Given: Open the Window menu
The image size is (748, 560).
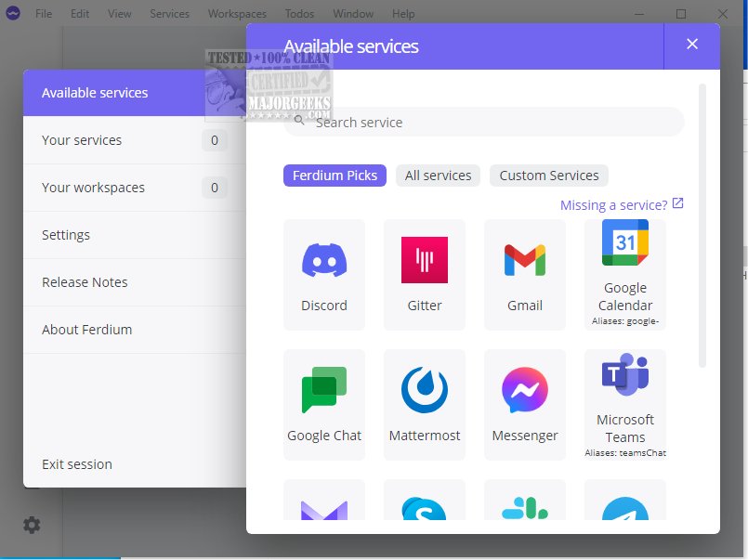Looking at the screenshot, I should coord(353,14).
